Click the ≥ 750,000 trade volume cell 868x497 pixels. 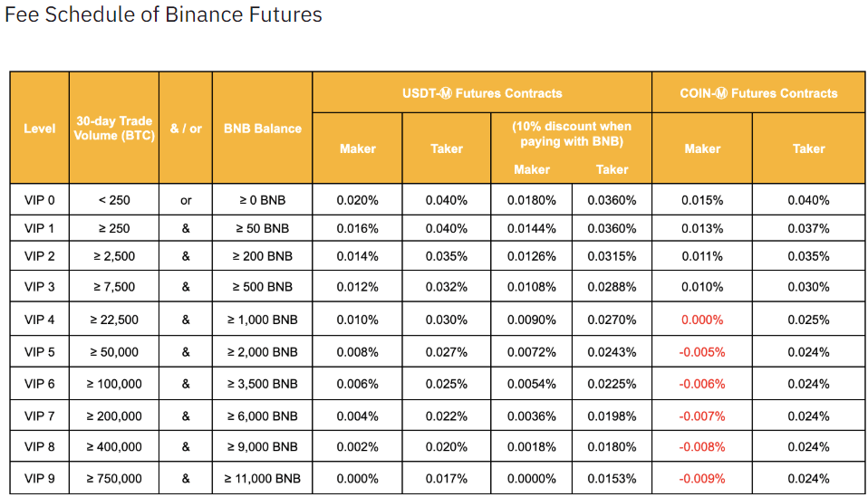click(113, 478)
